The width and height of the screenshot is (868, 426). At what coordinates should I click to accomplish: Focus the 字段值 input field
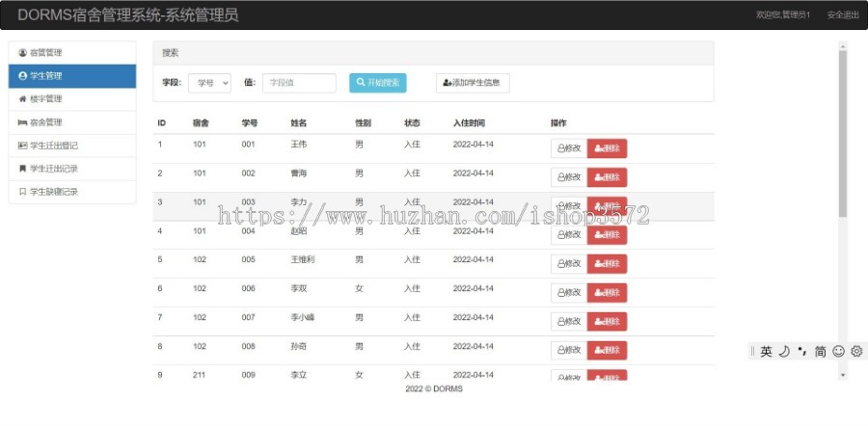pos(299,83)
